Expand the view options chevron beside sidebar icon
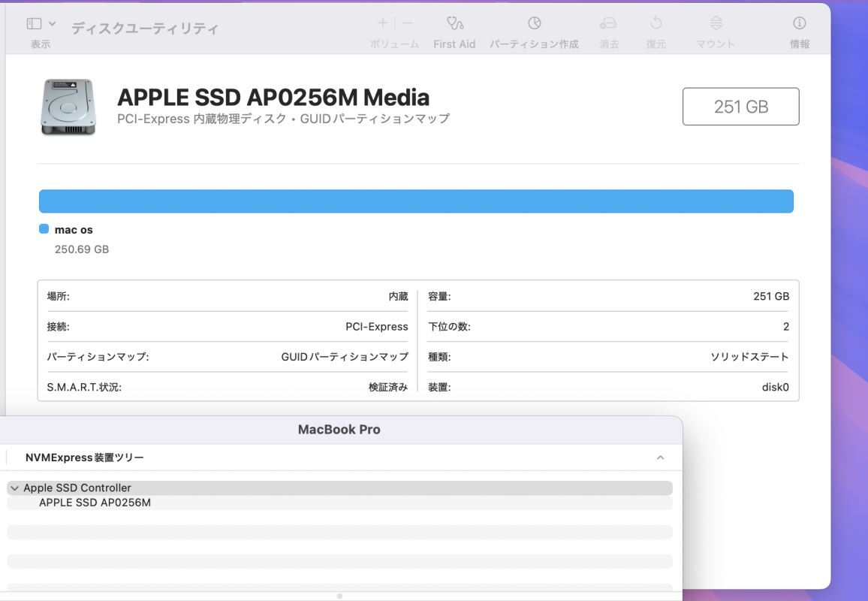 [52, 23]
